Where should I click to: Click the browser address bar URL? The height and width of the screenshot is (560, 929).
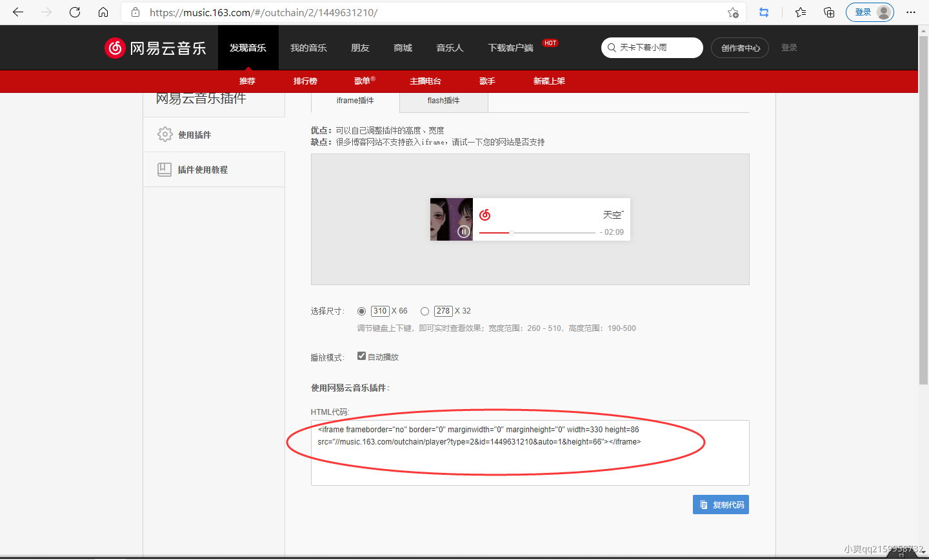pos(263,12)
